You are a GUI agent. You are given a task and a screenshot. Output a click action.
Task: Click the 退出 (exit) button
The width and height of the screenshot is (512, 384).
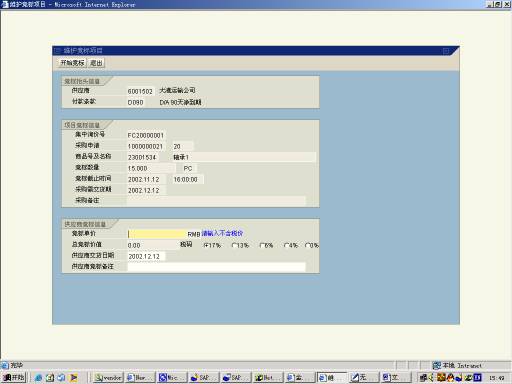tap(96, 63)
